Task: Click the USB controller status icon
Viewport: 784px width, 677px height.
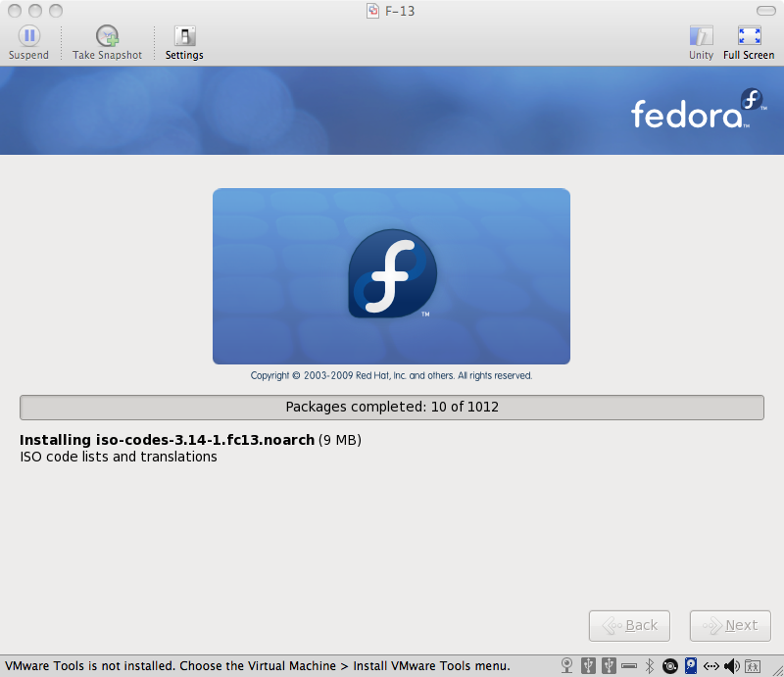Action: click(x=628, y=665)
